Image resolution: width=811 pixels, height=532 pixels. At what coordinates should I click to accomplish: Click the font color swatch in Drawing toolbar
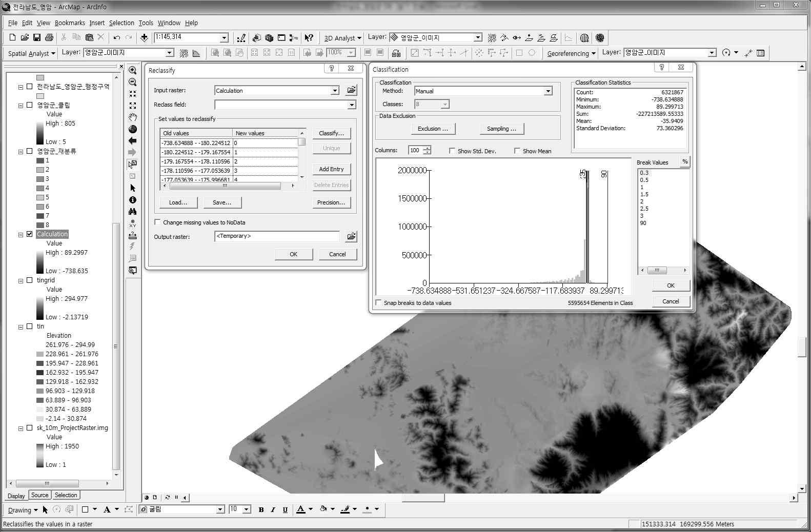pyautogui.click(x=301, y=509)
